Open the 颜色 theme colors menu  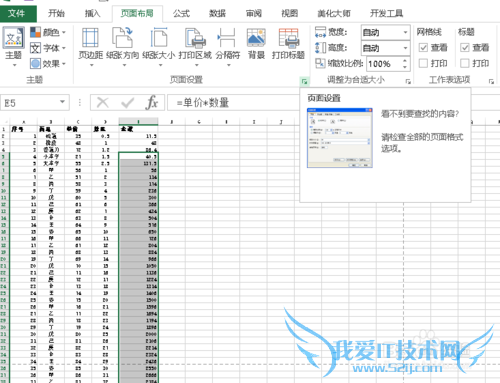48,32
